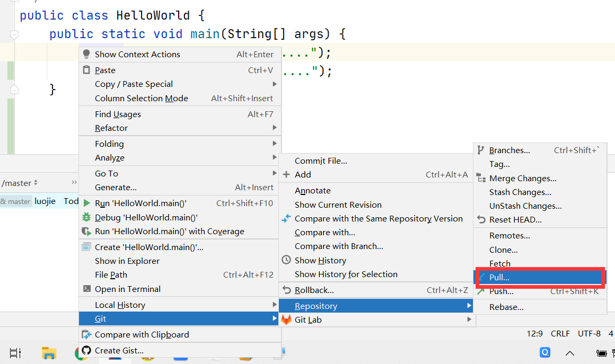Click the Branches icon in Repository submenu
The image size is (615, 364).
tap(481, 150)
